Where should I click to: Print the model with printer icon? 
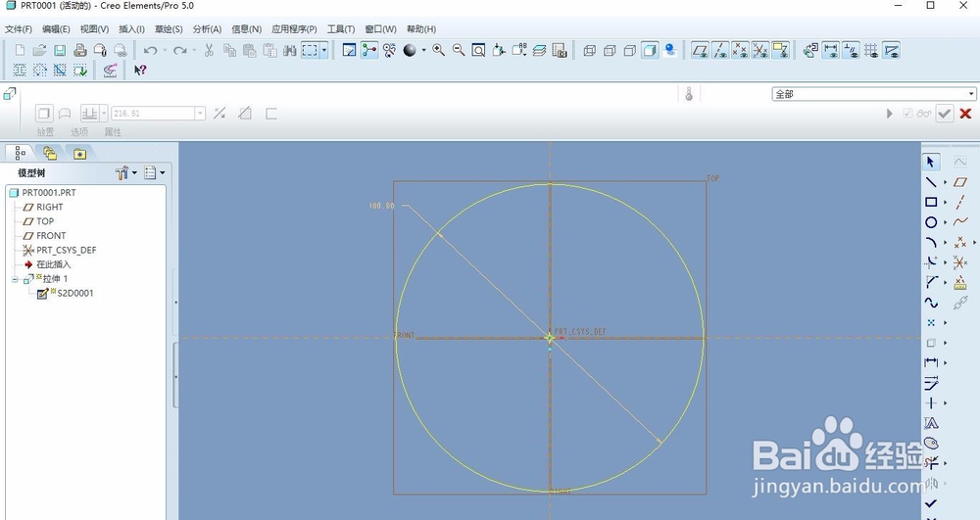pyautogui.click(x=80, y=51)
